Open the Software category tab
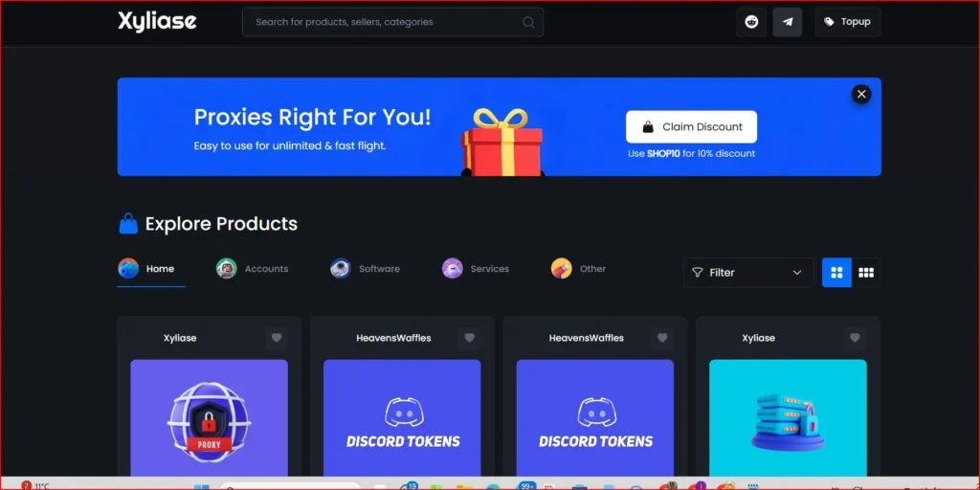Screen dimensions: 980x490 coord(365,269)
